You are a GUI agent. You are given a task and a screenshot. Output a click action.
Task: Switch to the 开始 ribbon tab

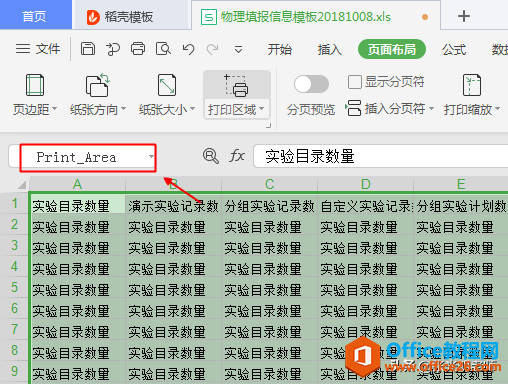click(280, 50)
